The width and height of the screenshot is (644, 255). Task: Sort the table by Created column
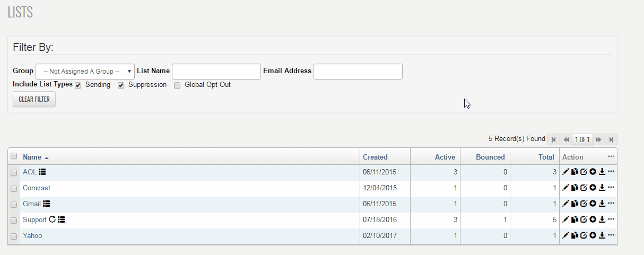[x=375, y=157]
